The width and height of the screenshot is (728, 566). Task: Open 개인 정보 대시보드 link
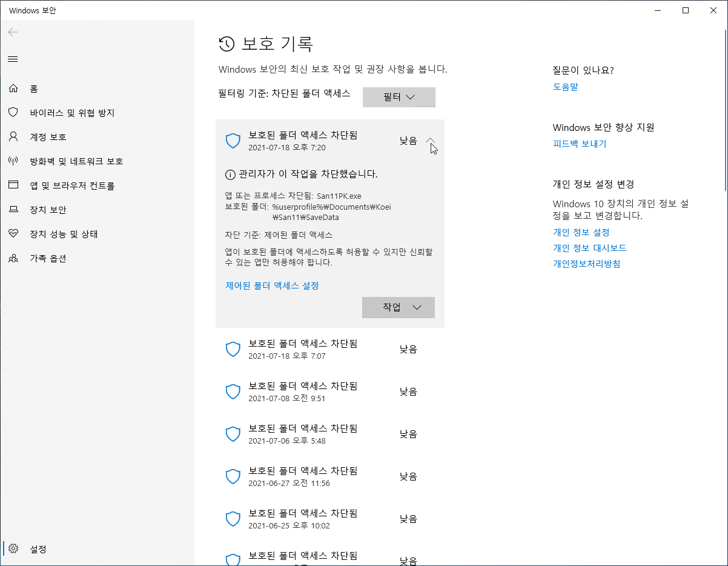[x=589, y=248]
